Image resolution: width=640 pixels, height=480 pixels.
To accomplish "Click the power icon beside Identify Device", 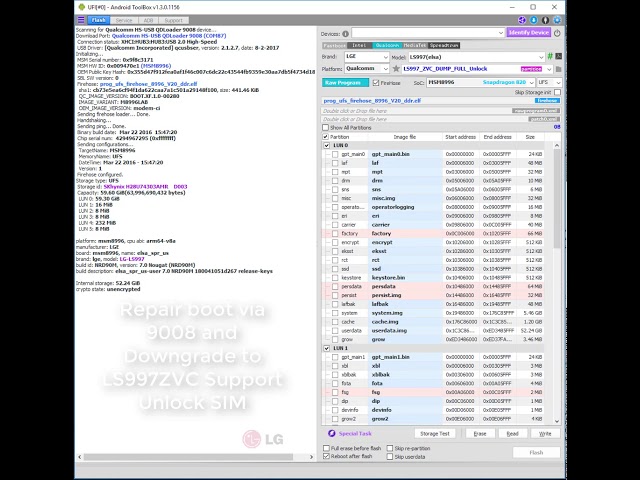I will pyautogui.click(x=557, y=33).
